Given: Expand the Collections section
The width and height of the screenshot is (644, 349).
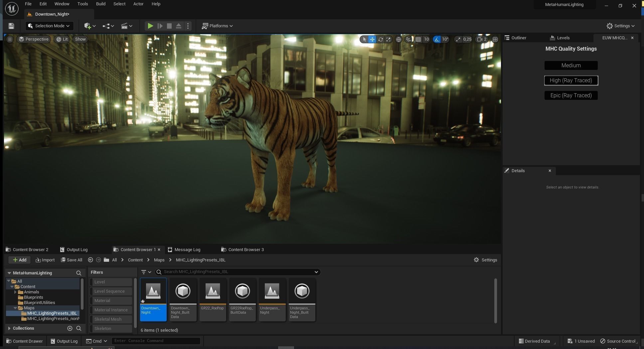Looking at the screenshot, I should (9, 328).
